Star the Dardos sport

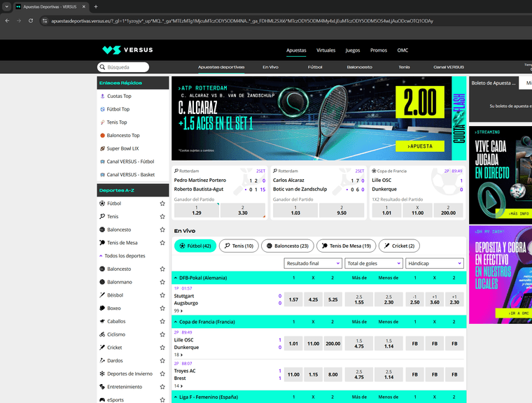point(162,360)
